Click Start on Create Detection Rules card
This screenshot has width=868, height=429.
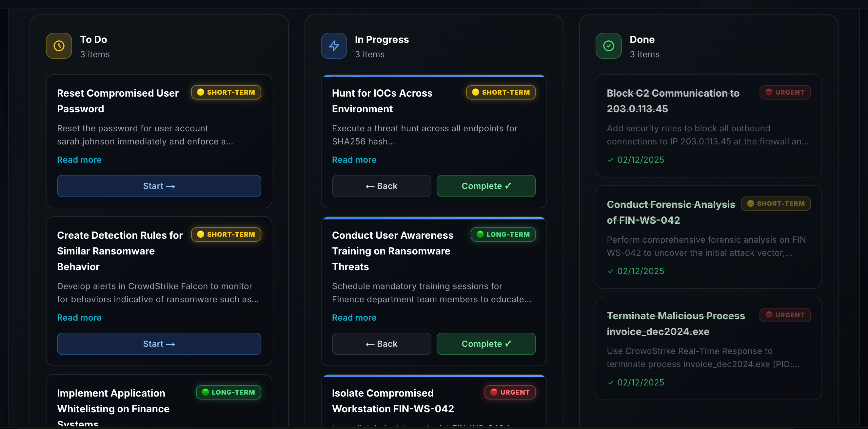click(159, 344)
